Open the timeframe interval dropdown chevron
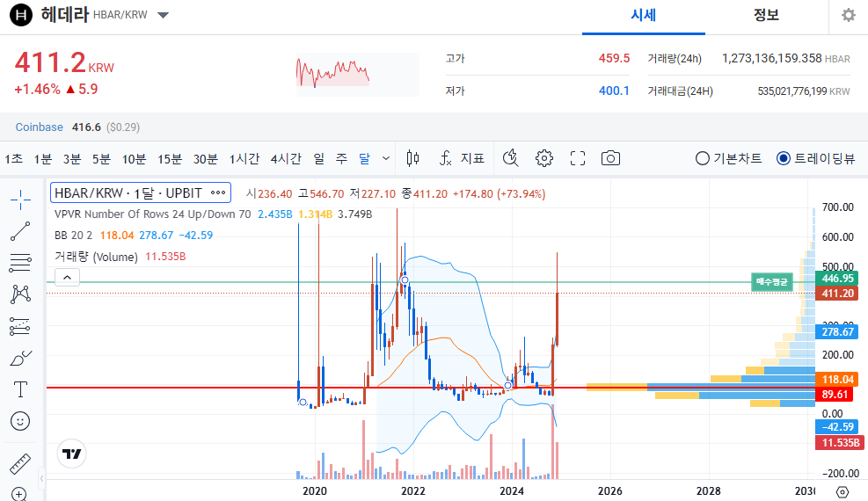 tap(386, 159)
